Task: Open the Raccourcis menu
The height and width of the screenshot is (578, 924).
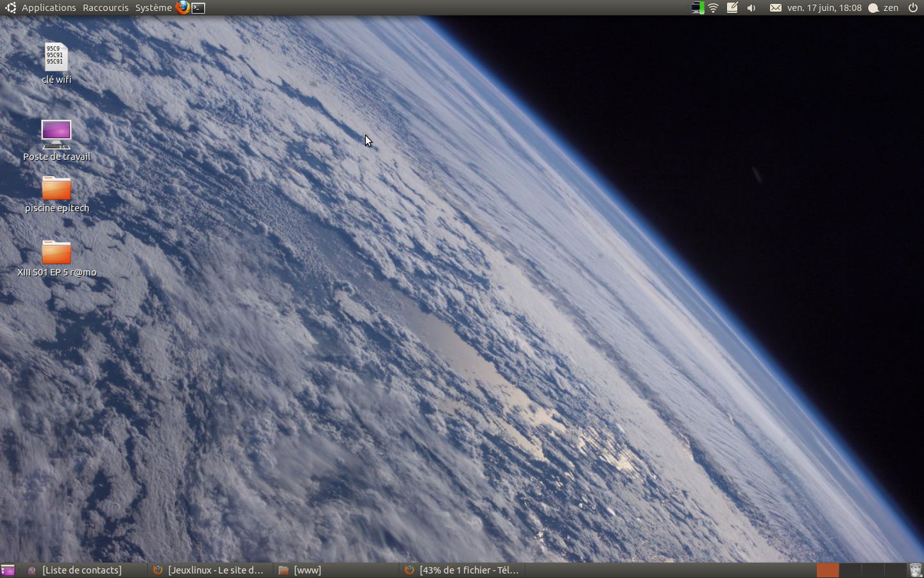Action: [x=105, y=8]
